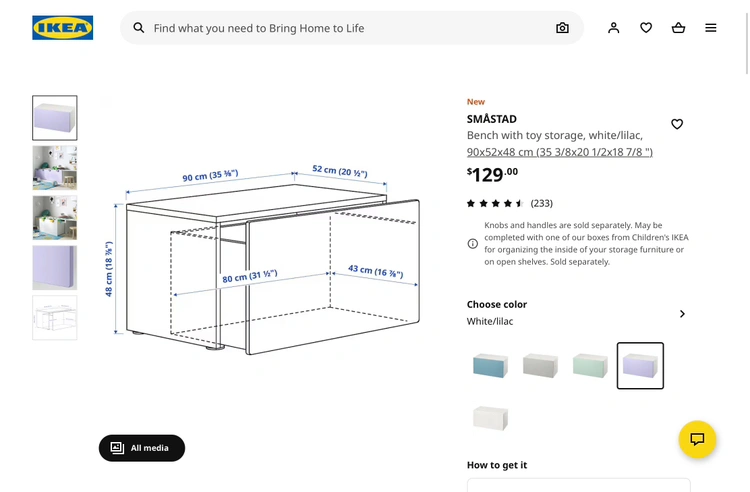Click the search magnifier icon
Image resolution: width=750 pixels, height=492 pixels.
point(139,28)
